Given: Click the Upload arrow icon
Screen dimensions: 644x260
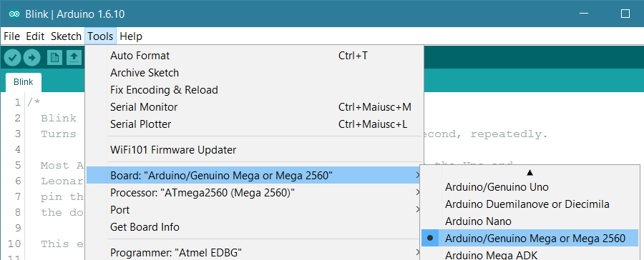Looking at the screenshot, I should pos(31,58).
